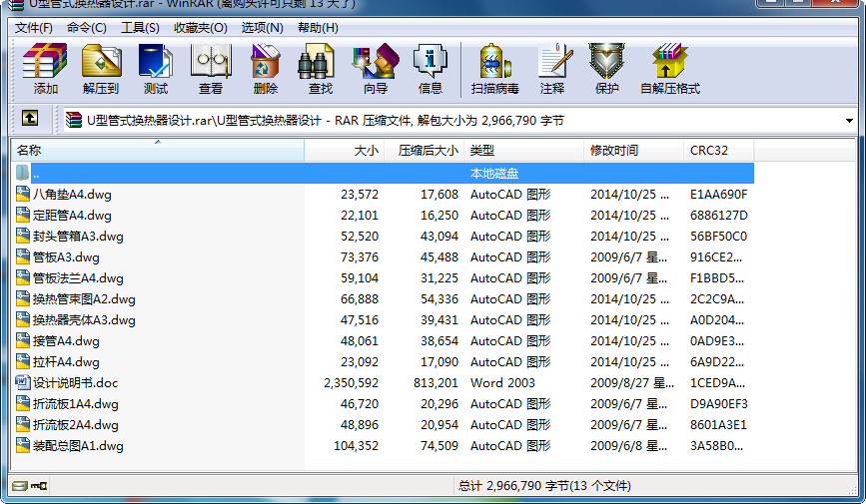Select file 定距管A4.dwg

click(72, 216)
